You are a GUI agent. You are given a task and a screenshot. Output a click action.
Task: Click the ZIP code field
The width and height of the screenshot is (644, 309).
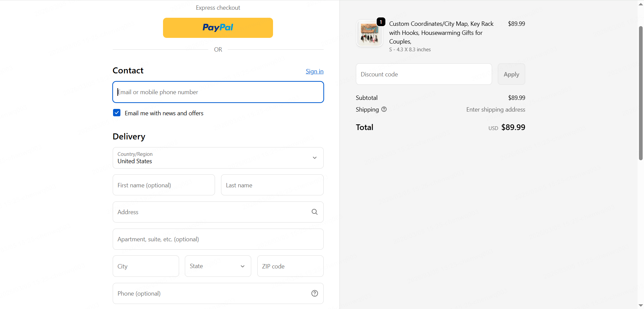290,266
